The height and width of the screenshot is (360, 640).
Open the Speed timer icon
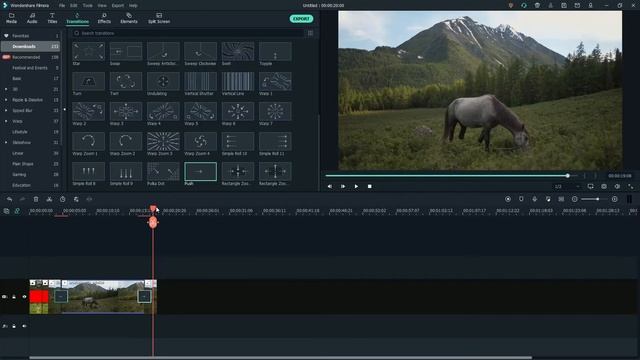click(62, 199)
